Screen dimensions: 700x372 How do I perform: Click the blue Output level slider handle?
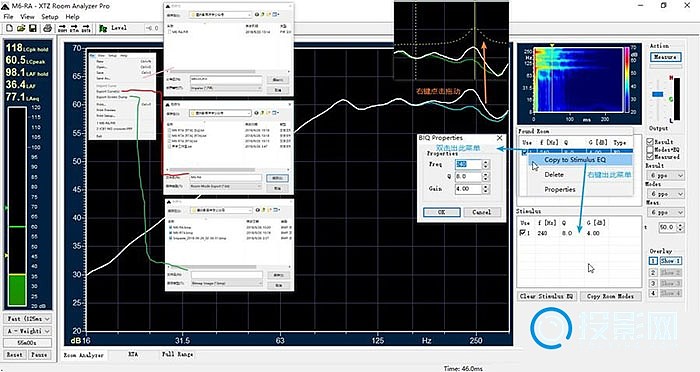658,94
